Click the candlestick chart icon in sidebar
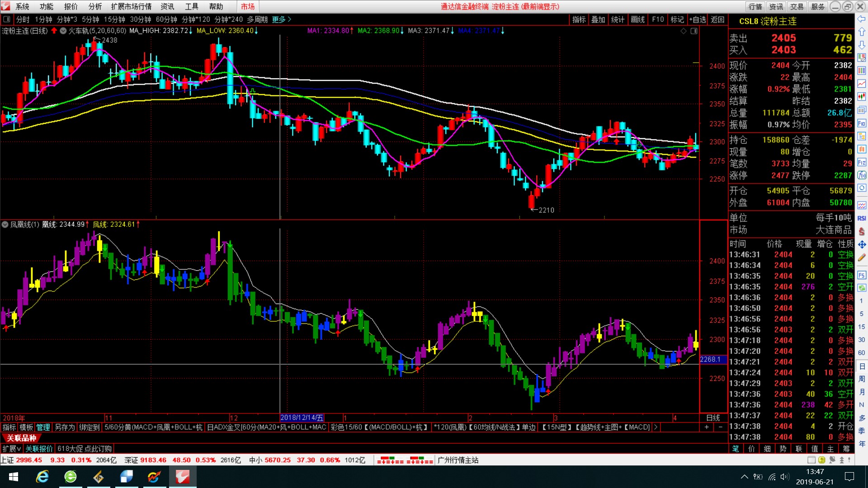 (862, 96)
